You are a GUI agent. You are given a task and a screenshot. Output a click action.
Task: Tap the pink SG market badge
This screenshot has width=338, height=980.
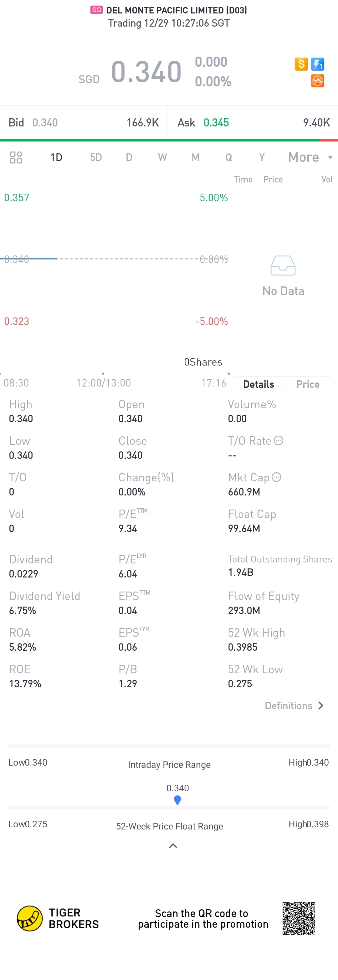pyautogui.click(x=97, y=10)
